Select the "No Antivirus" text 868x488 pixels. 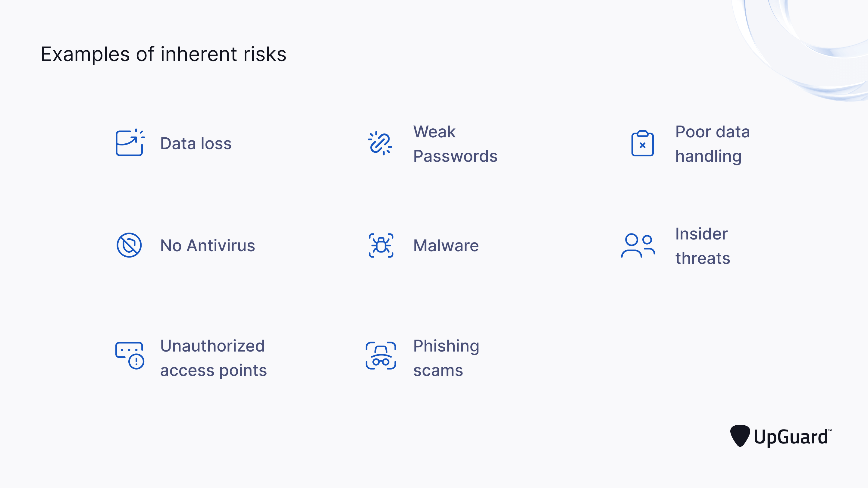208,245
